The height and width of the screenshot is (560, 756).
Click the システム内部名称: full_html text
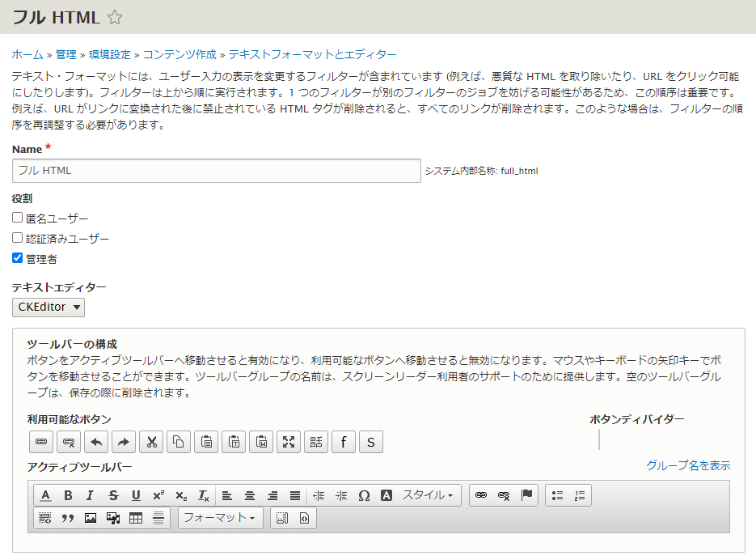[481, 171]
